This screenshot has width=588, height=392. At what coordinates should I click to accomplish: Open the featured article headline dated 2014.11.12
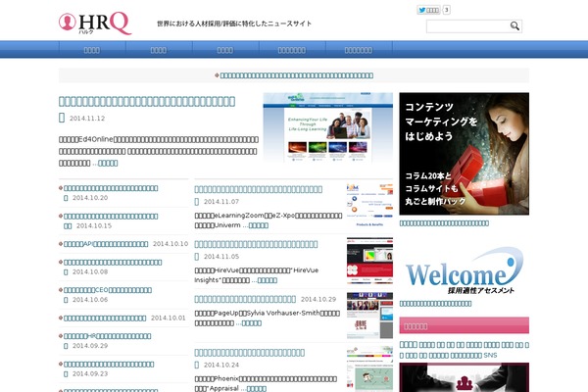click(147, 101)
